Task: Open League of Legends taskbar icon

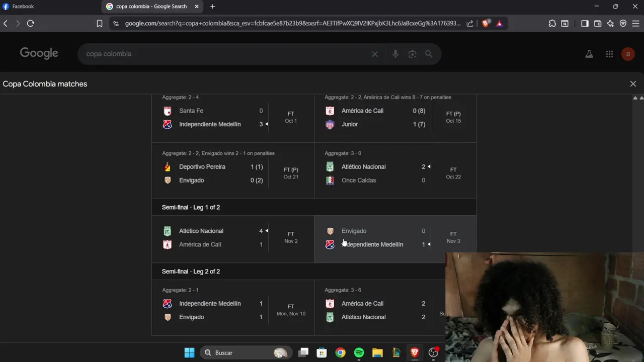Action: tap(396, 353)
